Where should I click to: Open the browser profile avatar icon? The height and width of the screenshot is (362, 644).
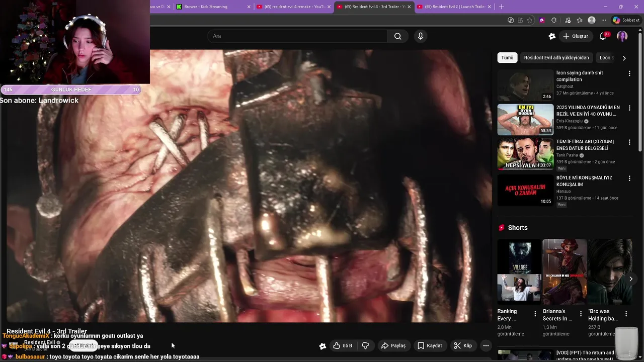pos(592,20)
